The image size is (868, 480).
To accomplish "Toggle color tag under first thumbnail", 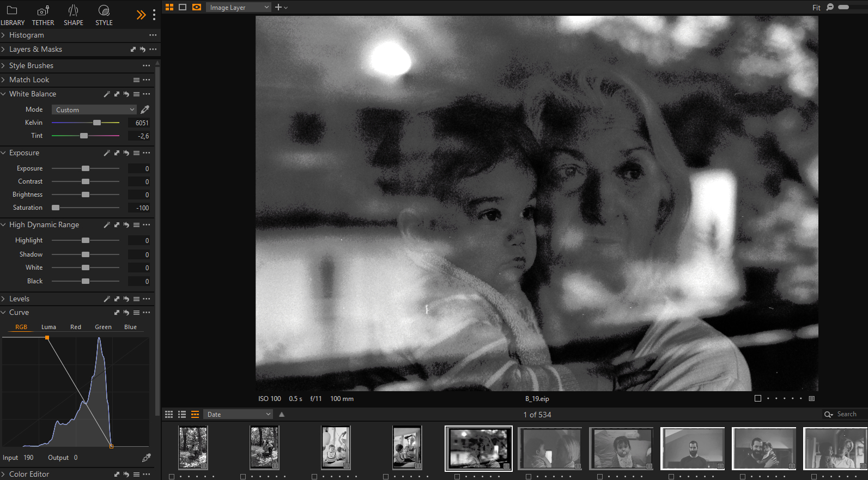I will click(x=172, y=477).
